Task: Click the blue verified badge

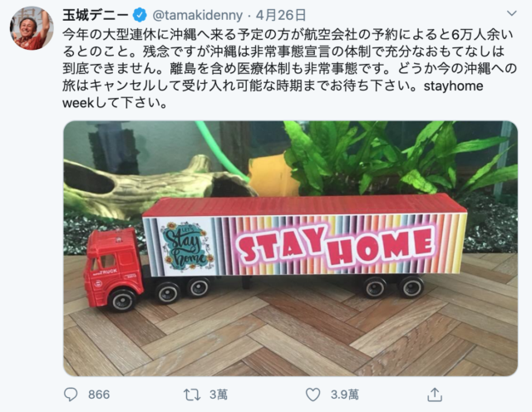Action: coord(140,15)
